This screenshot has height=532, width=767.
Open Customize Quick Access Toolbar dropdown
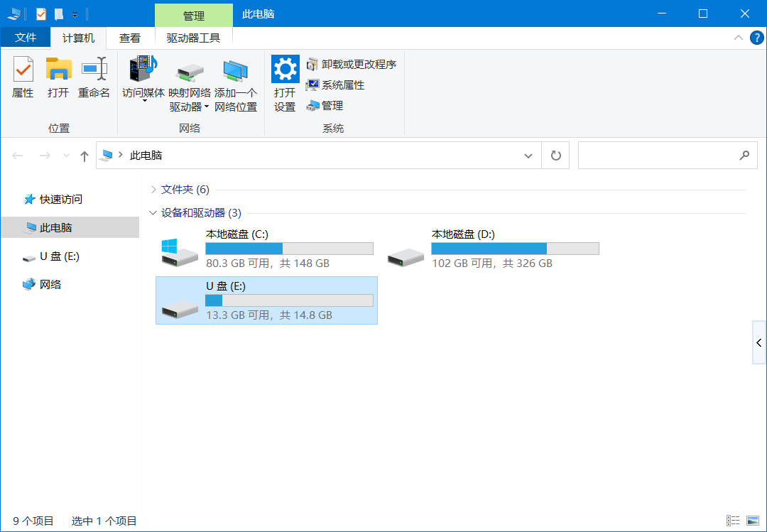pos(75,15)
